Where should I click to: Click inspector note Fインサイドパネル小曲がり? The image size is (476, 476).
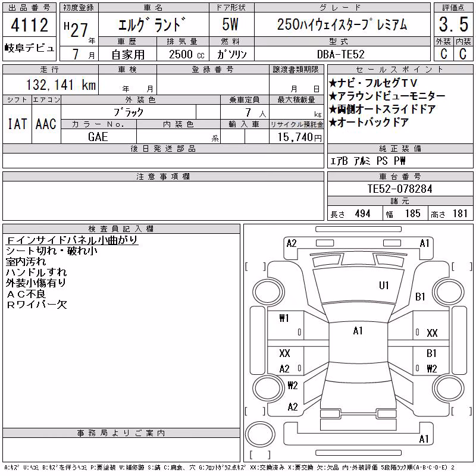click(x=72, y=240)
